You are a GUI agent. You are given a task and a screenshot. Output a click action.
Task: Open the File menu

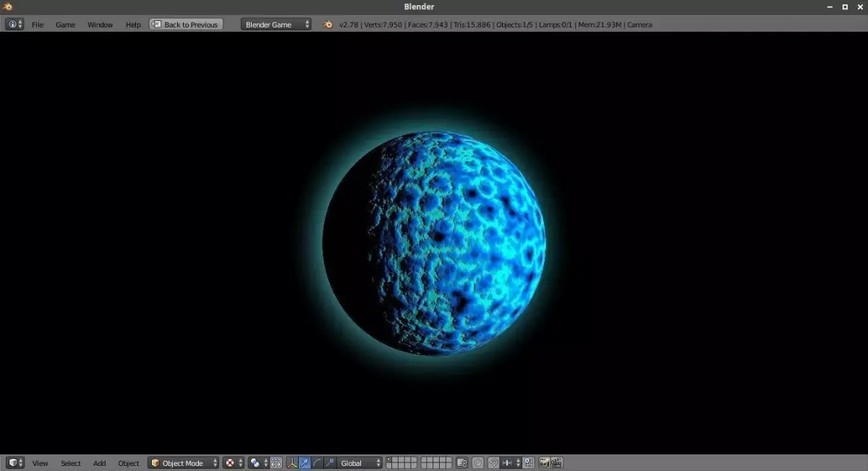click(38, 25)
